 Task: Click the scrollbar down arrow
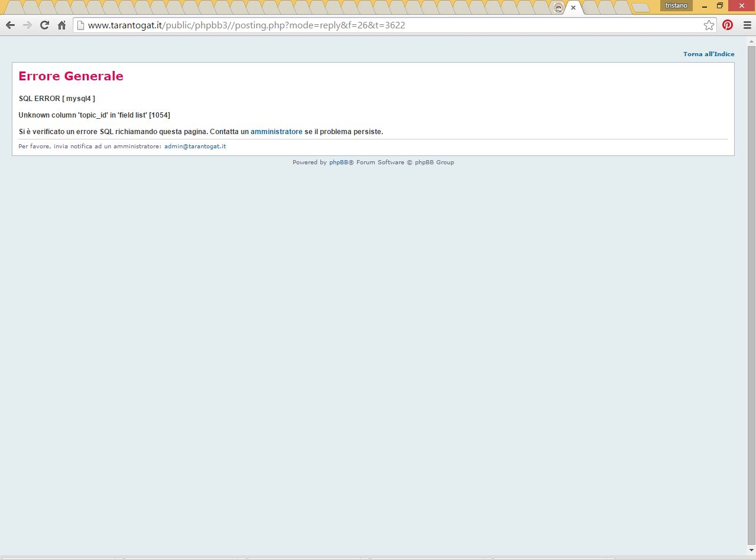(751, 551)
